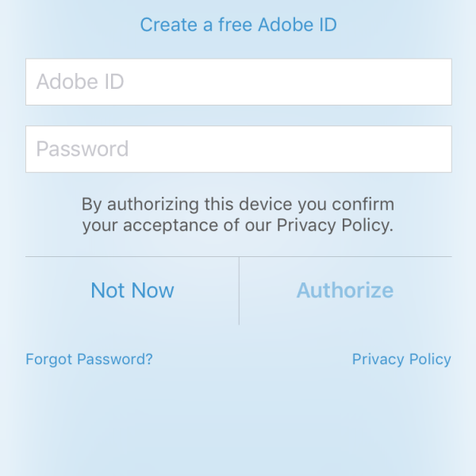
Task: Click the words Privacy Policy in the acceptance sentence
Action: pos(333,225)
